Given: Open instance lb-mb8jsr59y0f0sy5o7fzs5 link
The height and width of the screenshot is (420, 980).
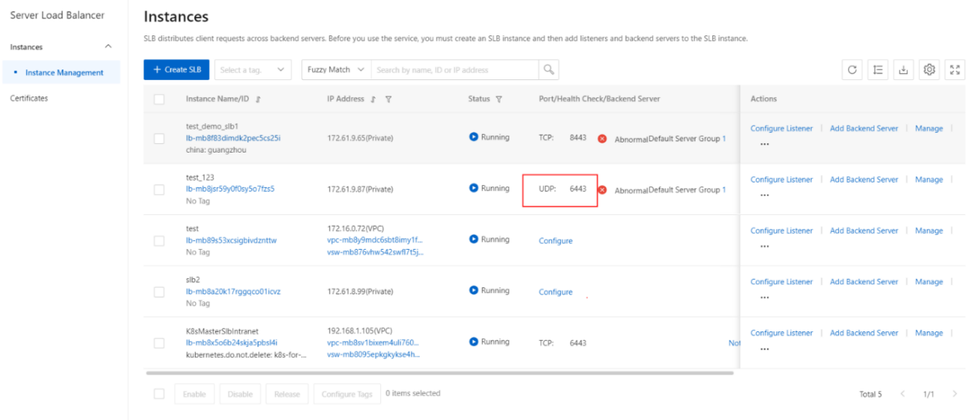Looking at the screenshot, I should pos(230,189).
